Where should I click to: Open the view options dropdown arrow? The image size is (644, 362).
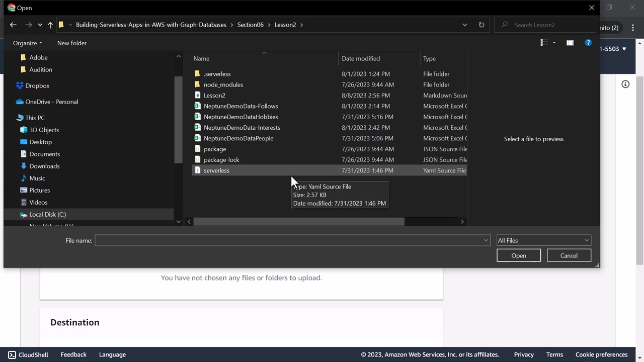(554, 43)
